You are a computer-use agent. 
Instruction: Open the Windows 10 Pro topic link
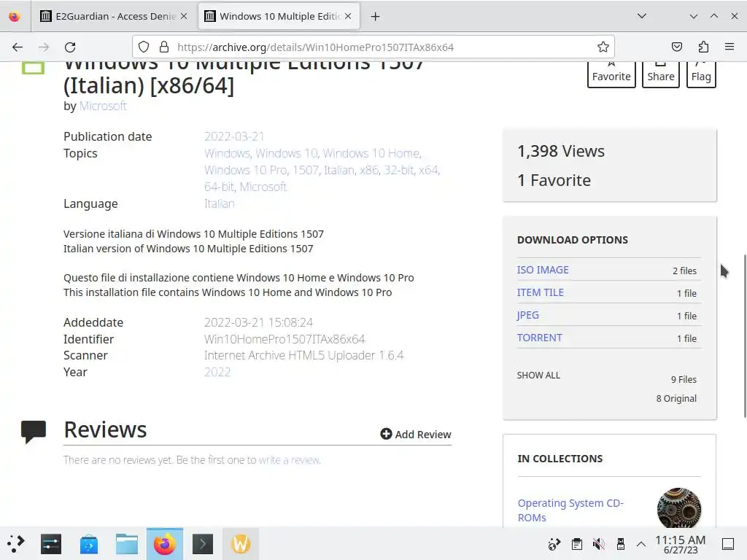click(245, 170)
